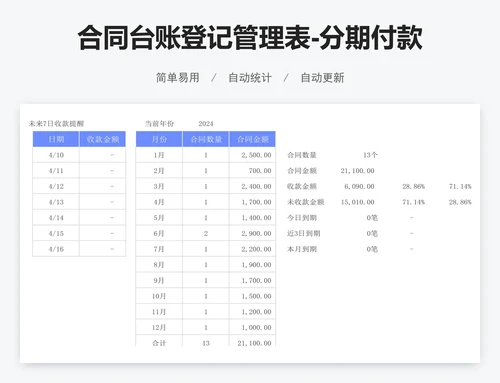Select the 8月 month cell

159,265
